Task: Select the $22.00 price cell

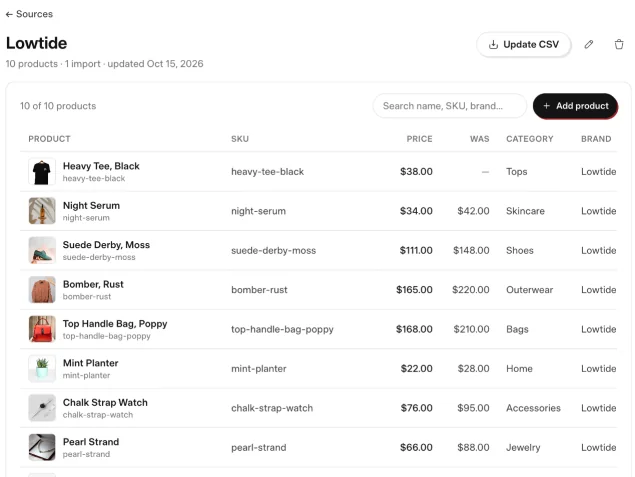Action: point(417,368)
